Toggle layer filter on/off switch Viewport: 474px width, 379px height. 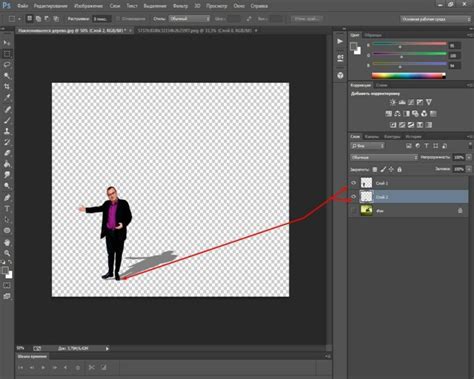tap(470, 146)
